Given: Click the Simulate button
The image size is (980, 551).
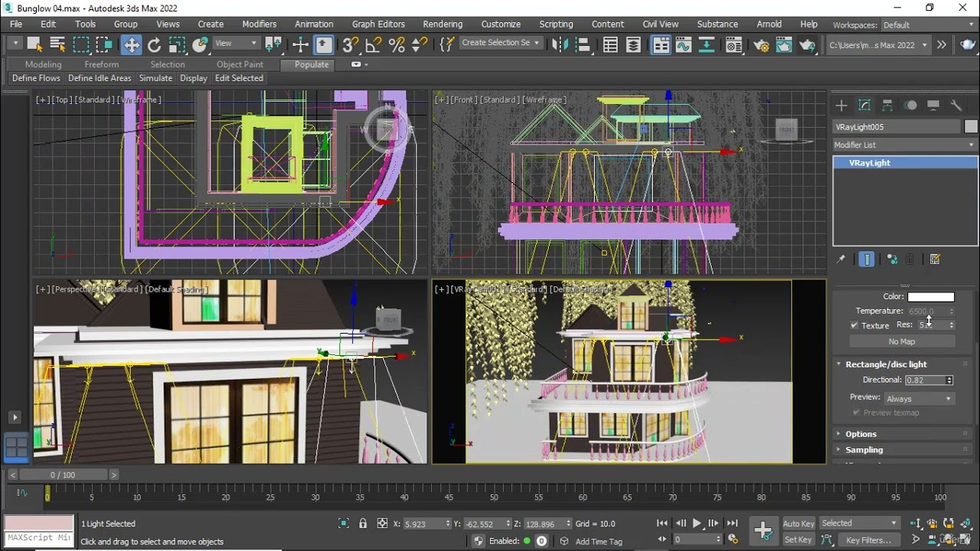Looking at the screenshot, I should coord(155,78).
